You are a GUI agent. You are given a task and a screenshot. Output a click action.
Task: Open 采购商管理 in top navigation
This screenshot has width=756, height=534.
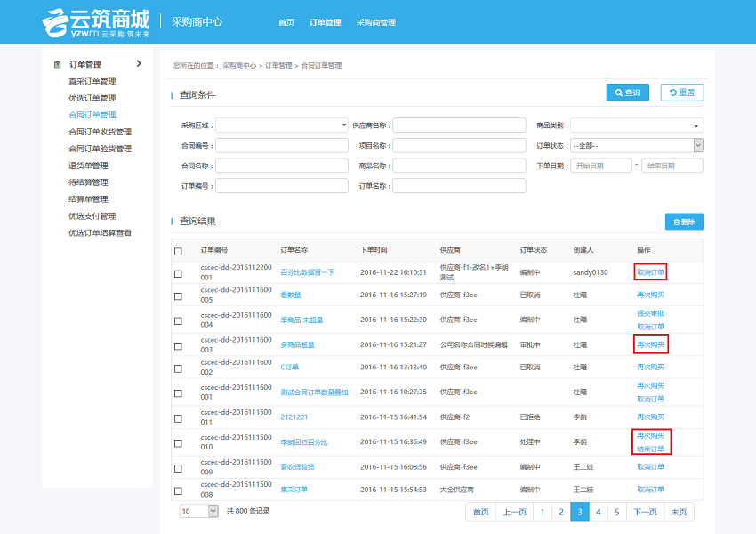(x=375, y=22)
